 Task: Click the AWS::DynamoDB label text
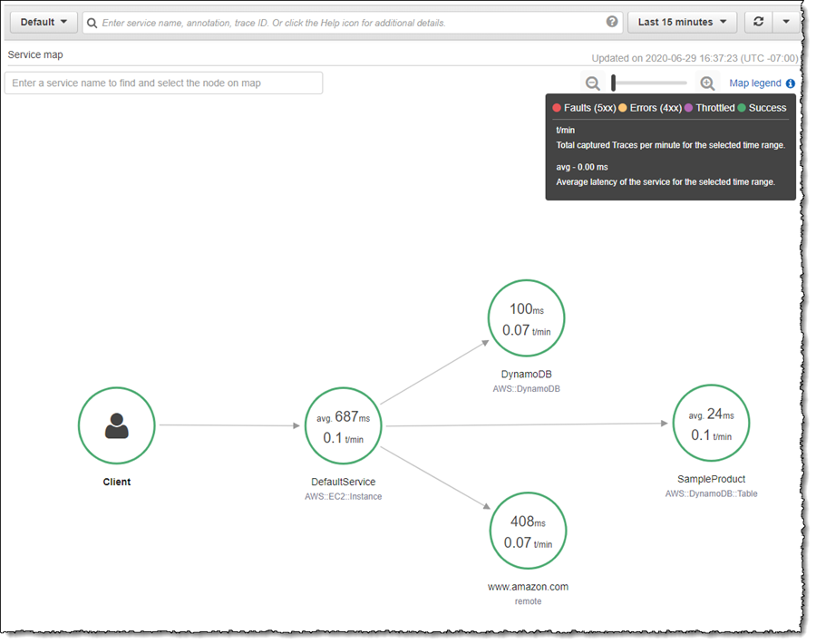point(526,389)
